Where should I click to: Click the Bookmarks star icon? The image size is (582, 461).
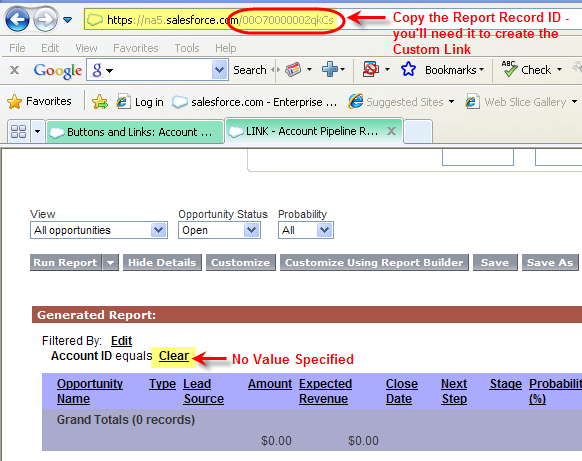coord(408,69)
